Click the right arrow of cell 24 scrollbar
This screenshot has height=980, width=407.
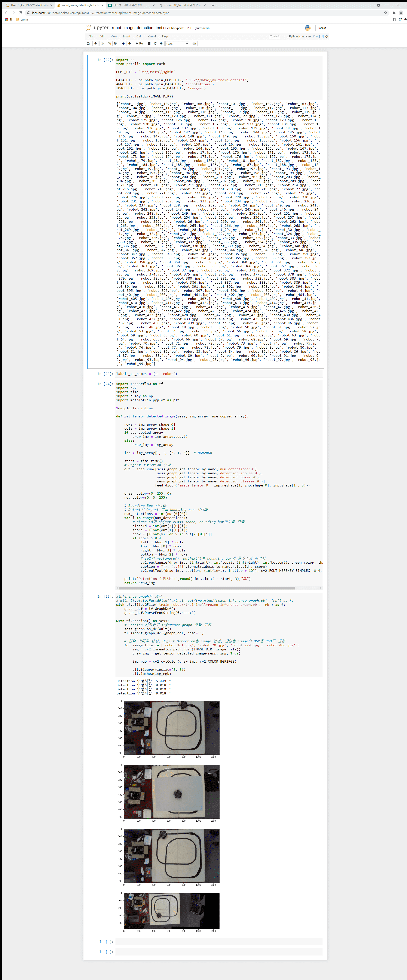tap(321, 588)
